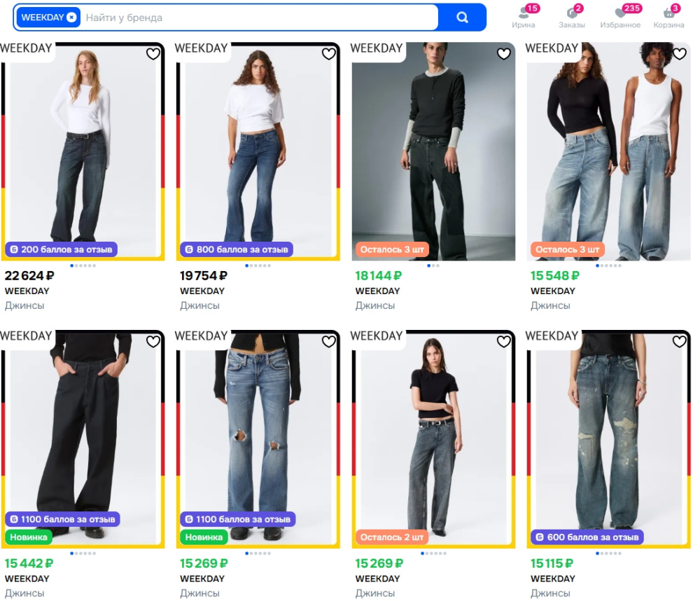700x601 pixels.
Task: Open the Избранное favorites icon
Action: [x=620, y=17]
